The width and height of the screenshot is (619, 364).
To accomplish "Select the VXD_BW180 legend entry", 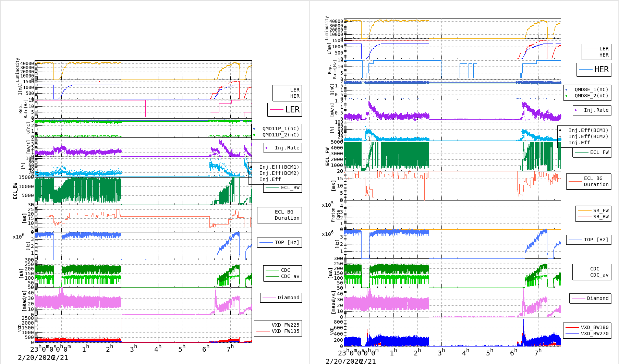I will coord(594,327).
